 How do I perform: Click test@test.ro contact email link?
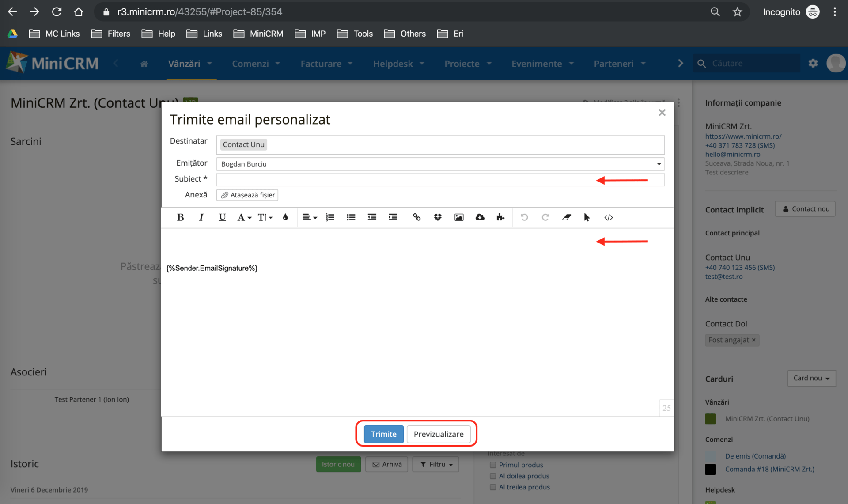[x=724, y=277]
